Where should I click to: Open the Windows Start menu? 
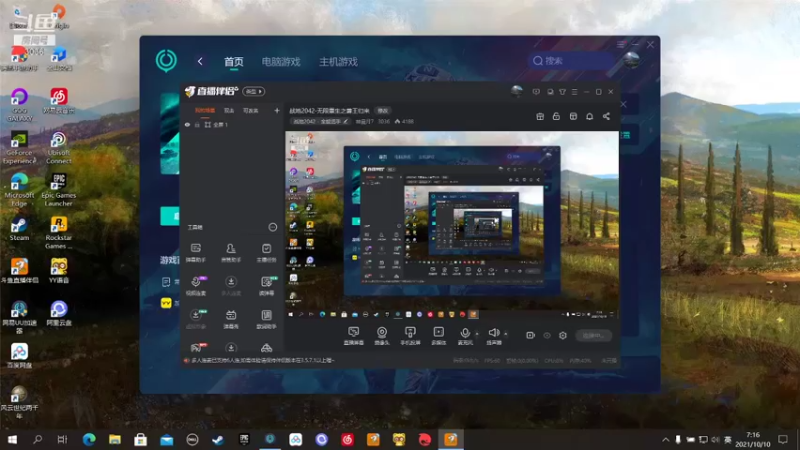[x=12, y=439]
